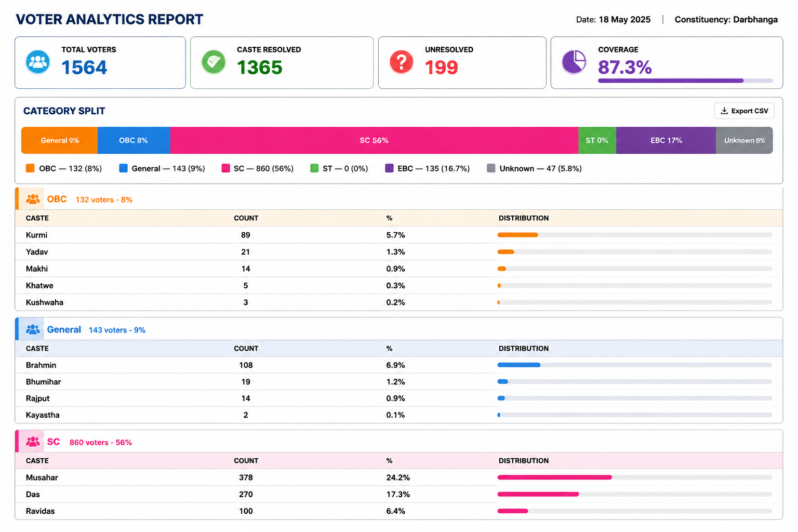Click the COUNT column header in OBC table

pyautogui.click(x=246, y=218)
